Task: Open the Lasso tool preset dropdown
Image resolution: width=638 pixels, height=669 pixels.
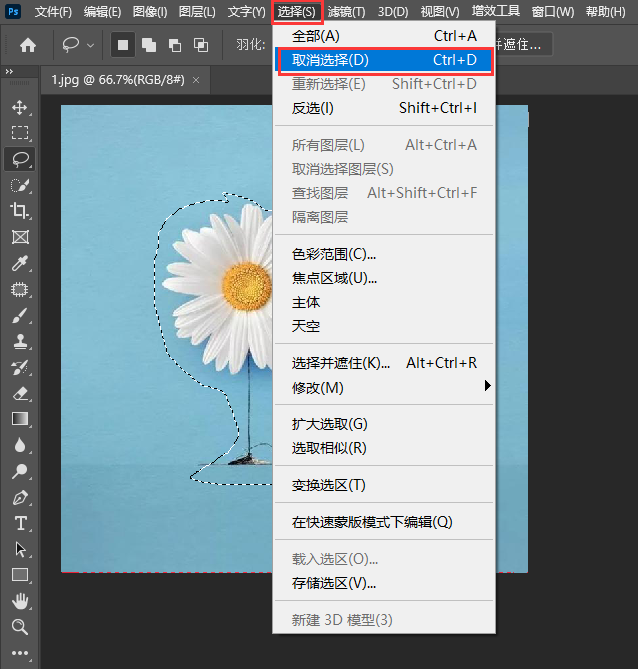Action: [x=90, y=45]
